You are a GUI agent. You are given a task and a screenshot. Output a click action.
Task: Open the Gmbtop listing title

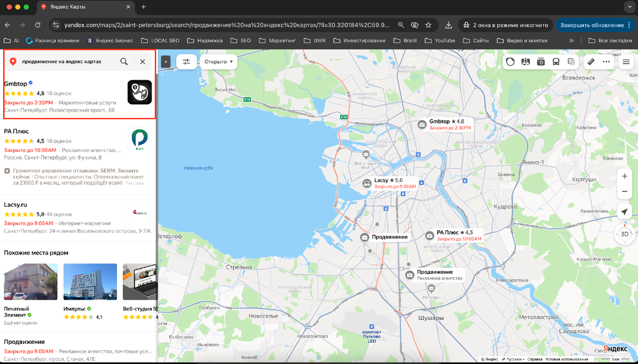[x=15, y=83]
